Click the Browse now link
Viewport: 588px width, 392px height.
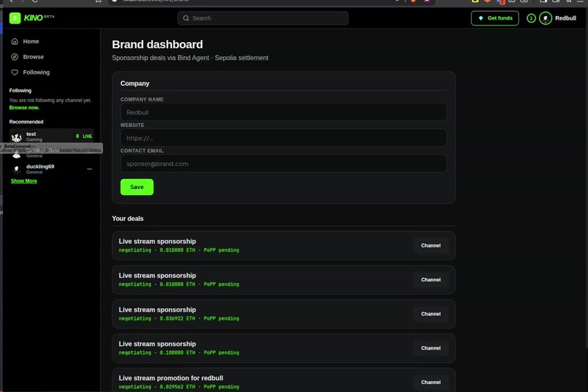tap(24, 107)
